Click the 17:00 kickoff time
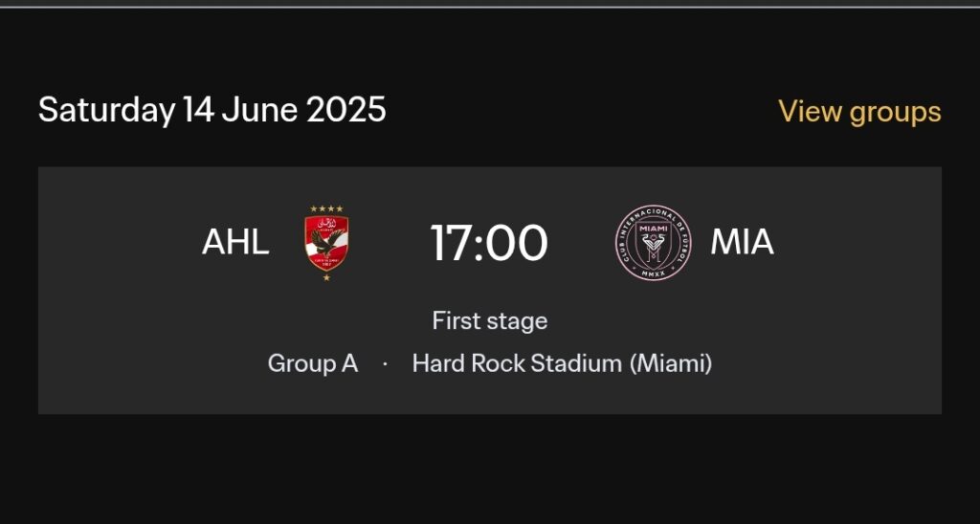The image size is (980, 524). coord(488,243)
